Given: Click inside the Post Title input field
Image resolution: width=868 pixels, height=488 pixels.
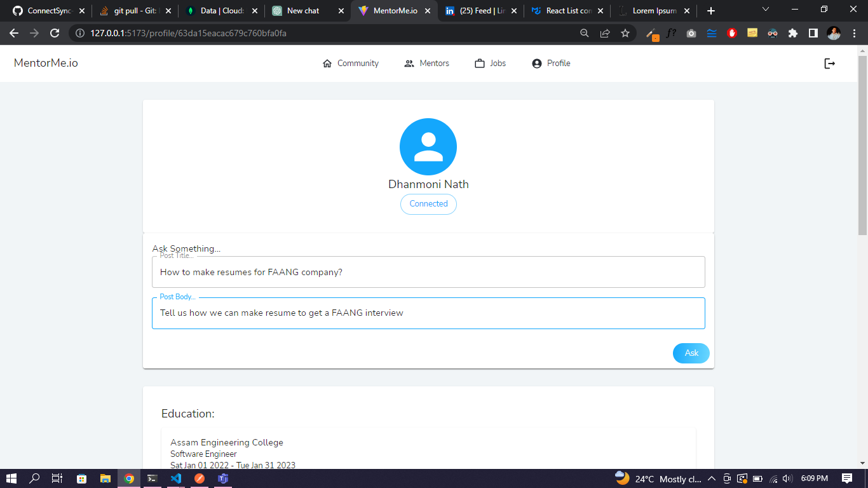Looking at the screenshot, I should (x=428, y=272).
